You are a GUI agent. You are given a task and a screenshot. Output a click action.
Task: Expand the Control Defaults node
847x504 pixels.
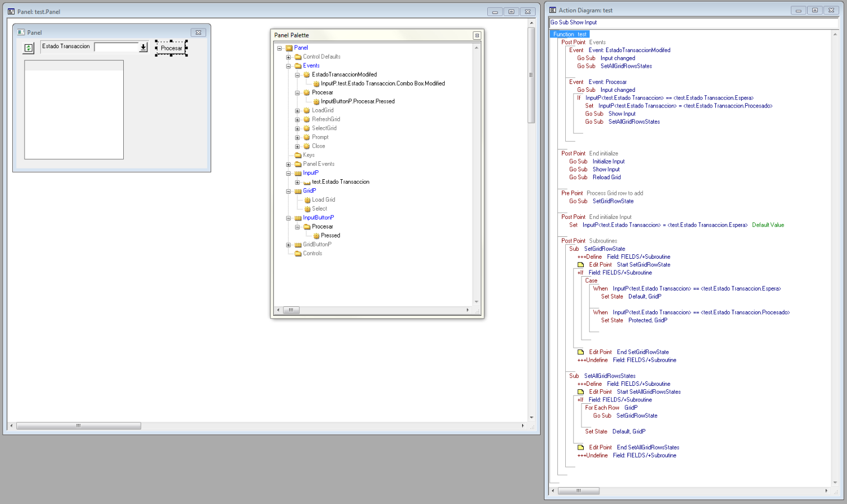coord(288,57)
